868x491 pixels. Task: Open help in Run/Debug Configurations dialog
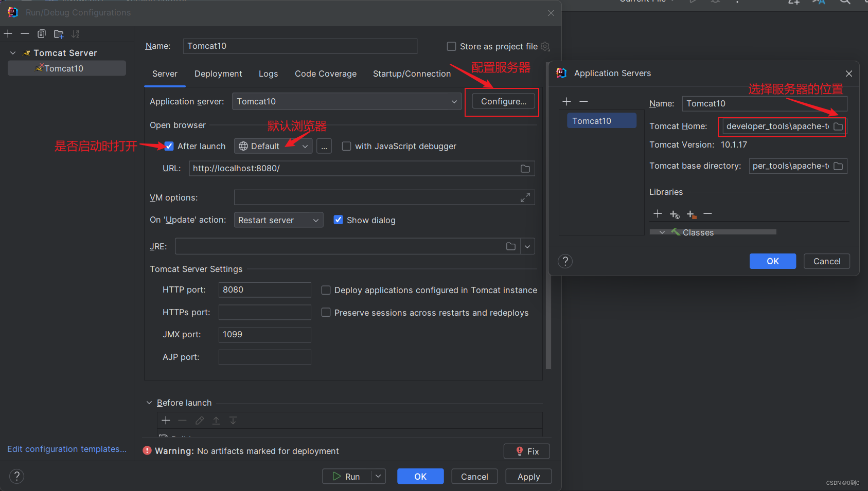point(16,476)
